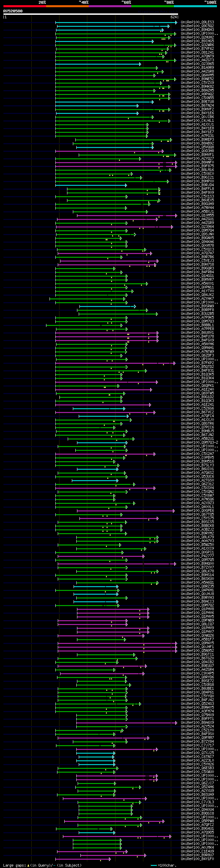Select the UniRef100_C5XN55 label
Image resolution: width=220 pixels, height=868 pixels.
197,98
